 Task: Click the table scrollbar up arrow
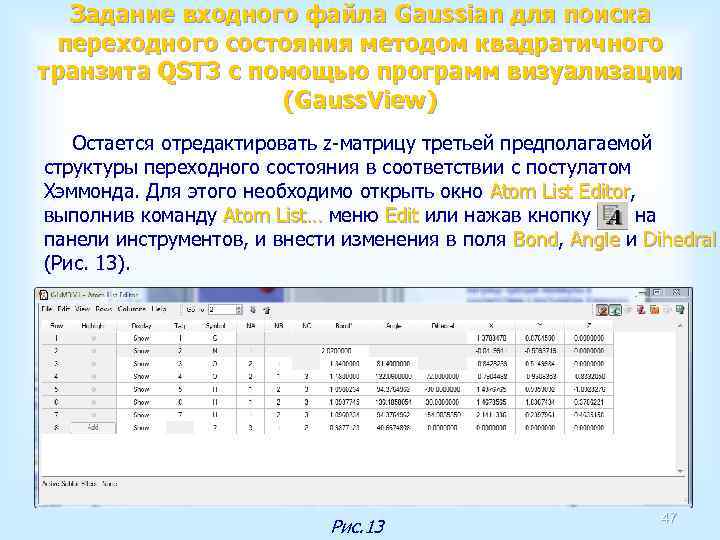681,326
